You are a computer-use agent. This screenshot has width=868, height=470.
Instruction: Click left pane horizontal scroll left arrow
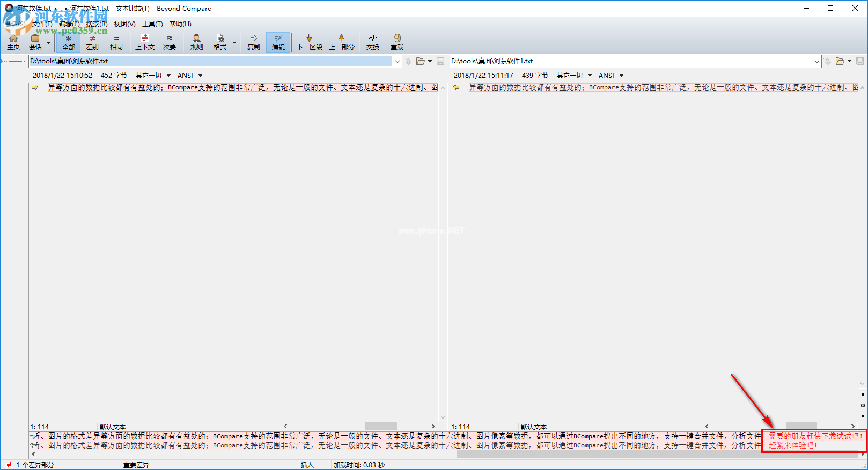tap(285, 427)
